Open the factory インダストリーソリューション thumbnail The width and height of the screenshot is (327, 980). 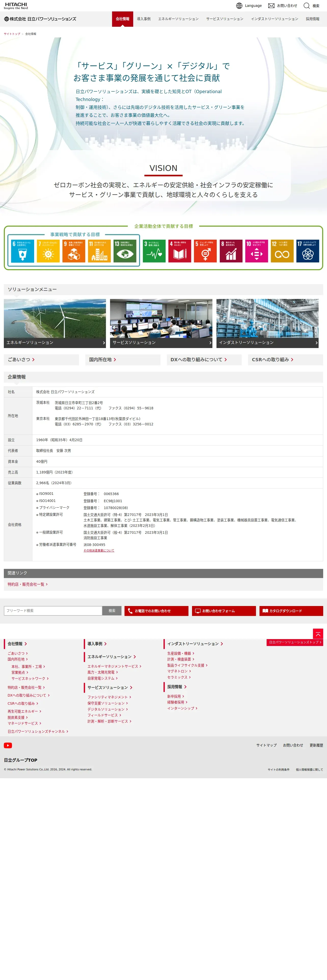pyautogui.click(x=268, y=323)
